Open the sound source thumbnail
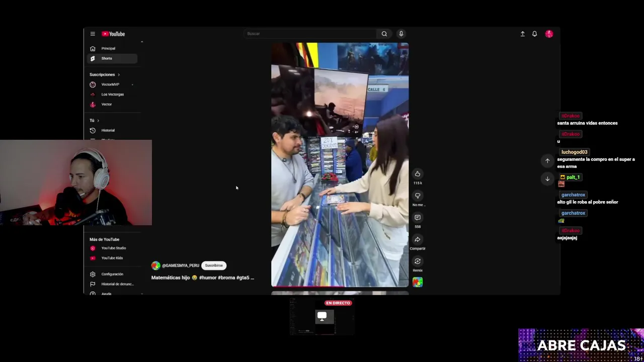Image resolution: width=644 pixels, height=362 pixels. [418, 283]
